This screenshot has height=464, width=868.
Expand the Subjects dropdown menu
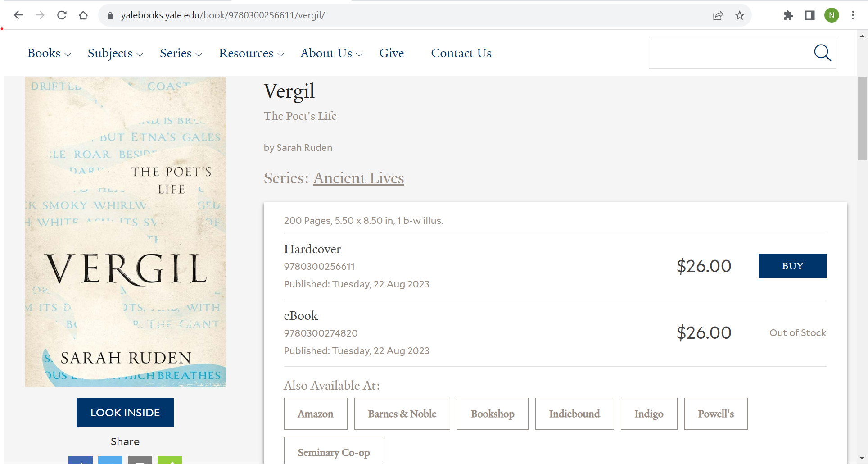point(115,53)
